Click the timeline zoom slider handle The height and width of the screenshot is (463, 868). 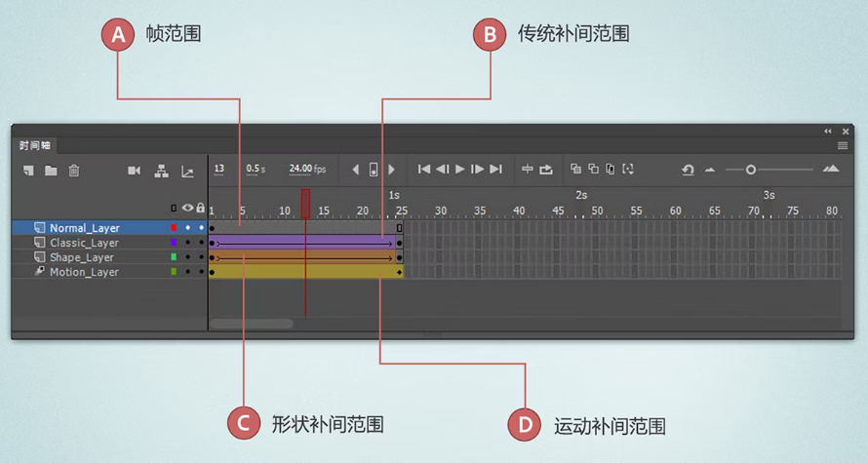750,170
